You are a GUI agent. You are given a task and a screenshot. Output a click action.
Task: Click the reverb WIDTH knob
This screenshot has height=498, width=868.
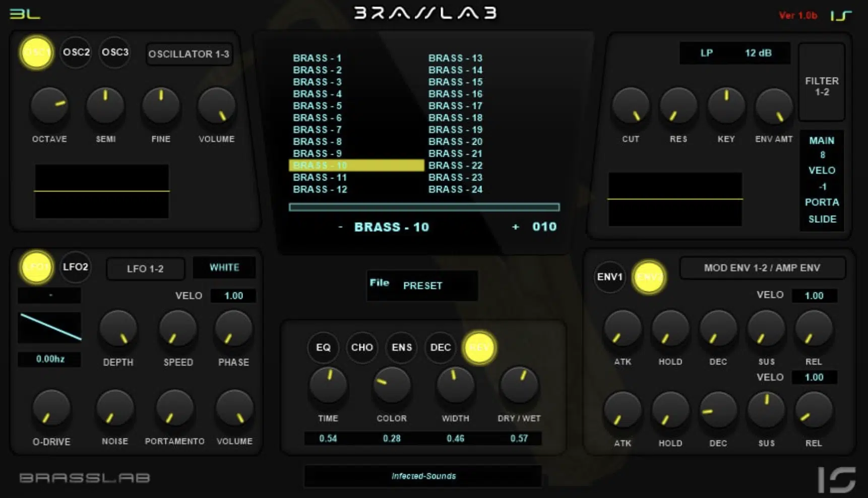(456, 385)
